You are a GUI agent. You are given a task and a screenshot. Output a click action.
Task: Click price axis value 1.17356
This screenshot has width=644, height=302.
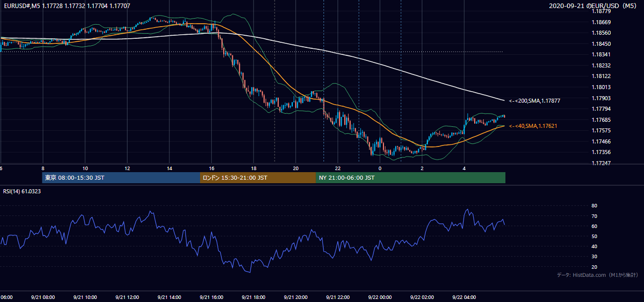(x=601, y=152)
